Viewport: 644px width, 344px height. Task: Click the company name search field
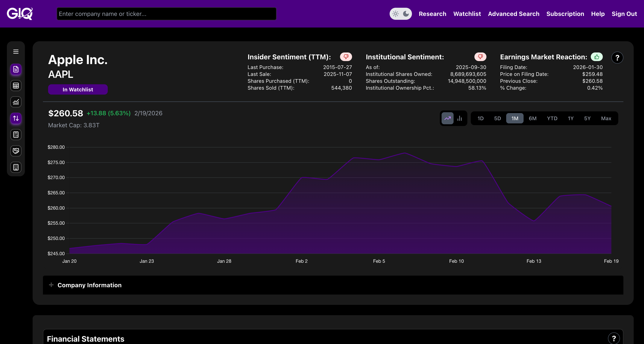coord(166,14)
